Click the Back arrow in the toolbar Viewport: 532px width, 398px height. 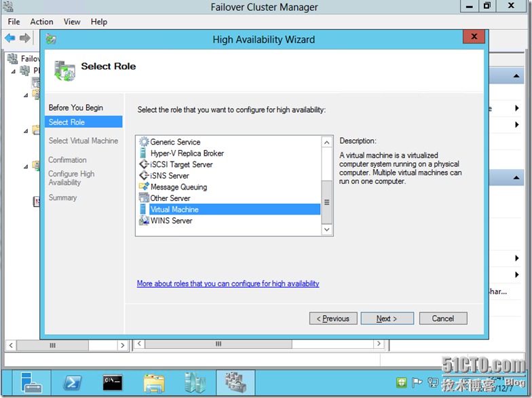[10, 38]
